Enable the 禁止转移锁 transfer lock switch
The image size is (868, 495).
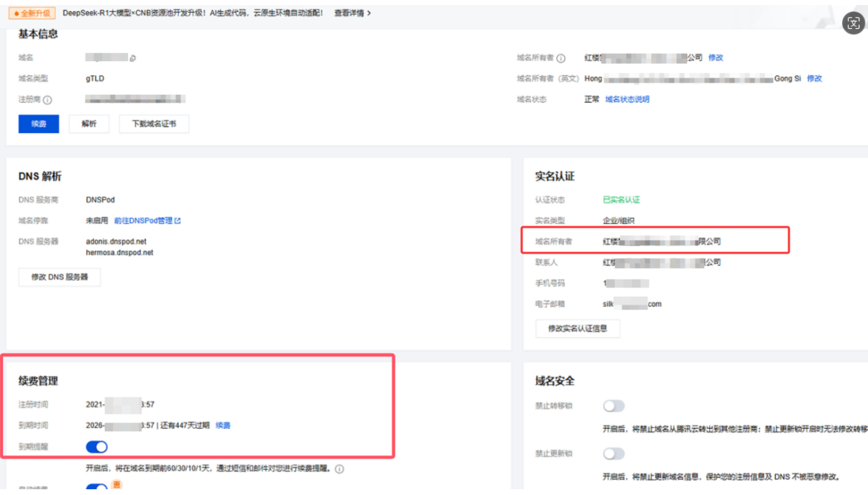pos(614,406)
